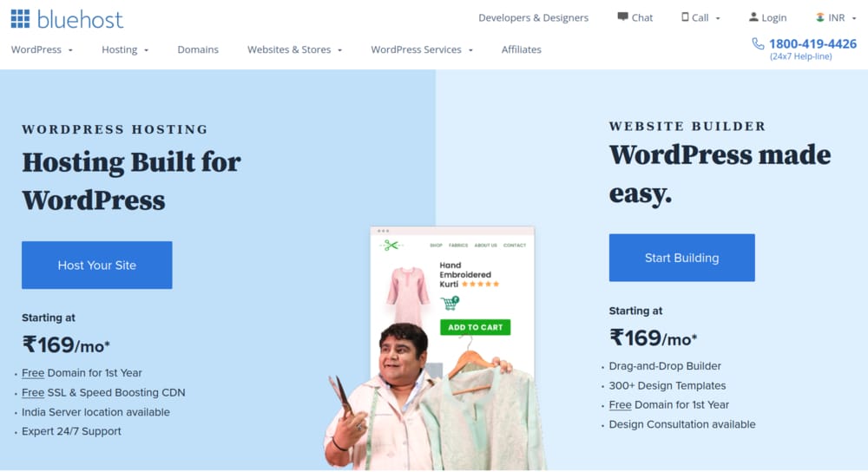Open the Developers & Designers link
Screen dimensions: 868x472
point(533,17)
